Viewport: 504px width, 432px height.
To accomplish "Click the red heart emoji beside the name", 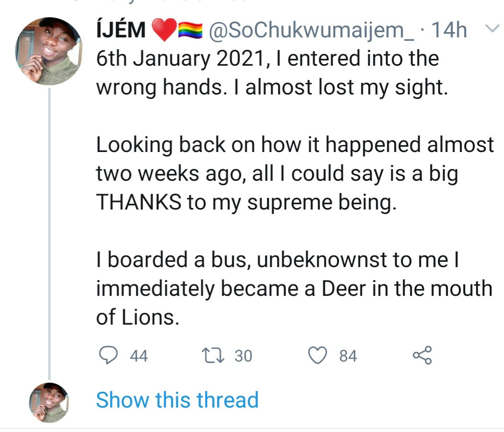I will click(164, 32).
